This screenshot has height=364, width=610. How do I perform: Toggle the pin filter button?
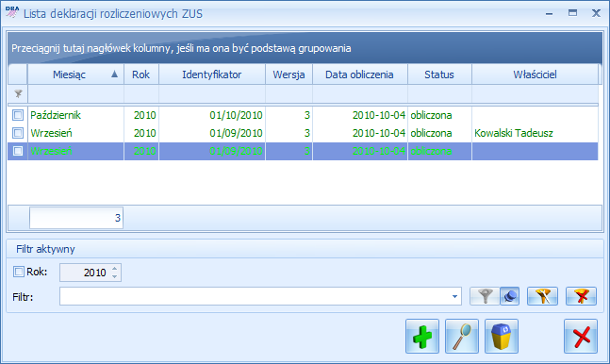point(510,297)
